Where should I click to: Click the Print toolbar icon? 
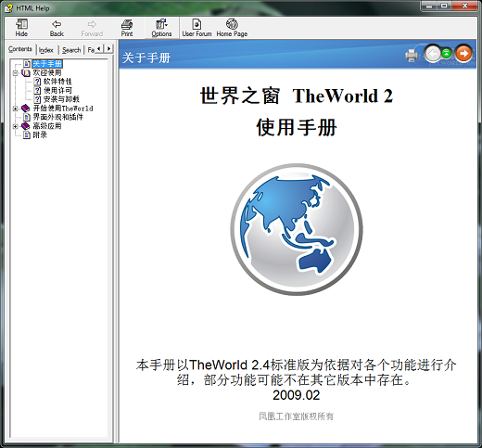[127, 28]
